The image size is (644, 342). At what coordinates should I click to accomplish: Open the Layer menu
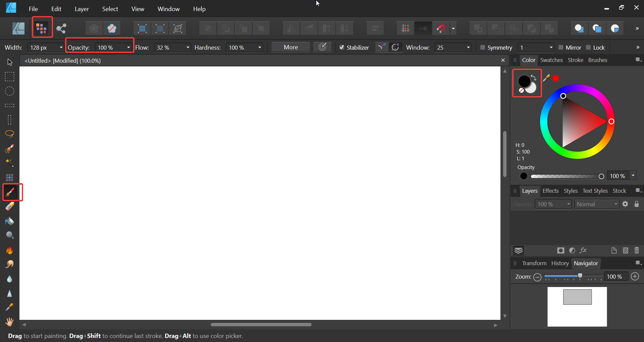pyautogui.click(x=82, y=9)
